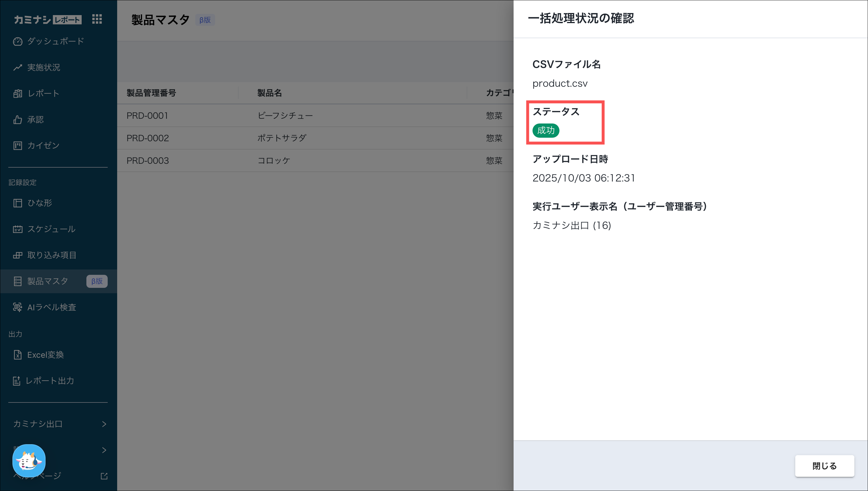Click the 製品管理番号 column header
The height and width of the screenshot is (491, 868).
pos(151,93)
